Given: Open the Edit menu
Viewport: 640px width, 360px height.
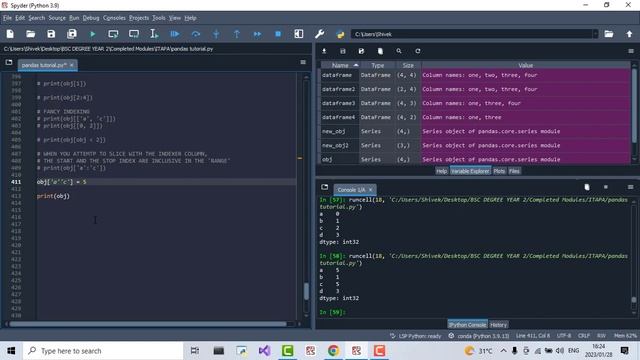Looking at the screenshot, I should click(20, 18).
